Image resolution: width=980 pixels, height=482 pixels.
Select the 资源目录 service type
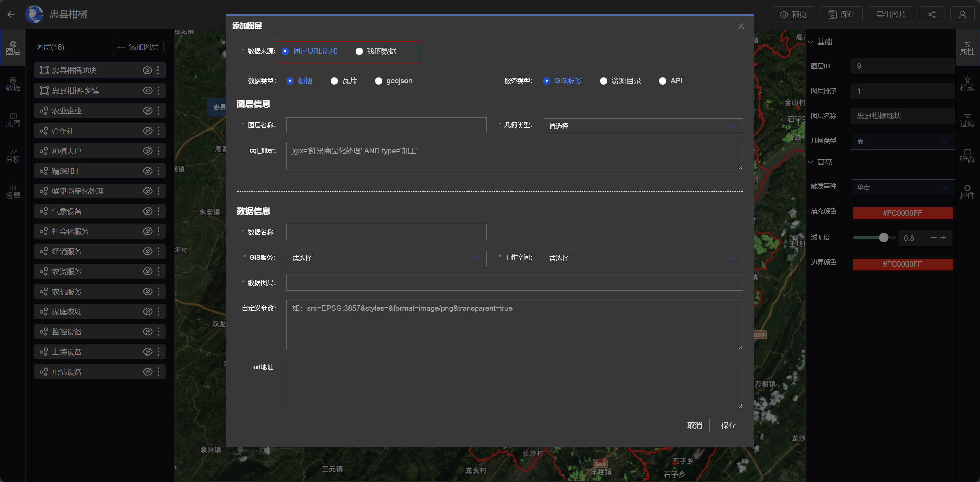coord(603,81)
